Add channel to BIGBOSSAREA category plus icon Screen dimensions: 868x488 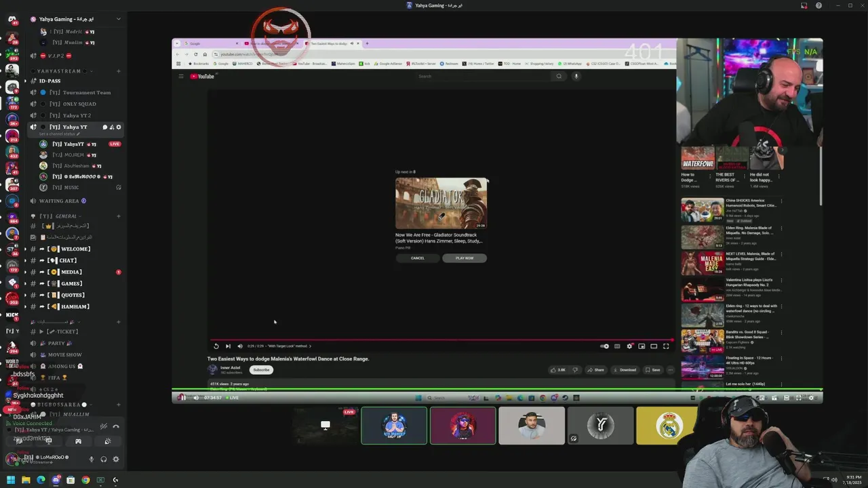click(119, 405)
